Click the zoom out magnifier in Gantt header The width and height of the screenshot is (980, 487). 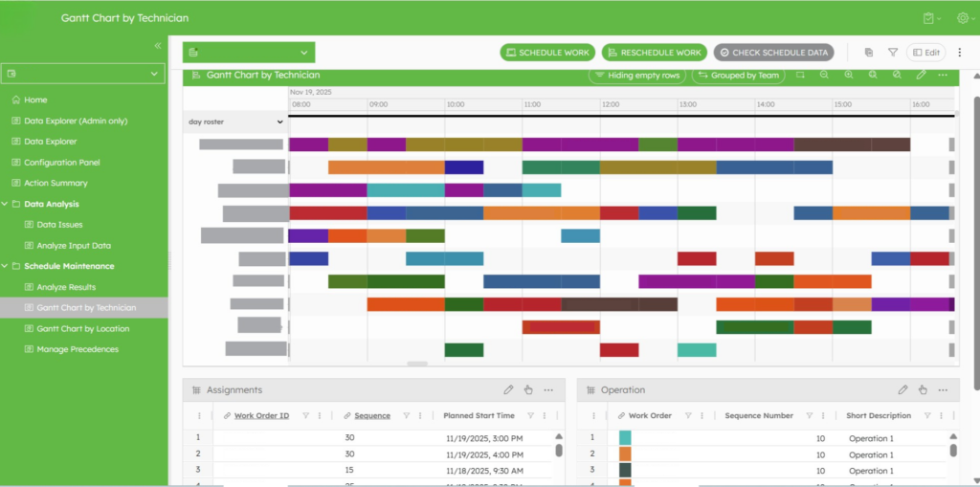(824, 75)
